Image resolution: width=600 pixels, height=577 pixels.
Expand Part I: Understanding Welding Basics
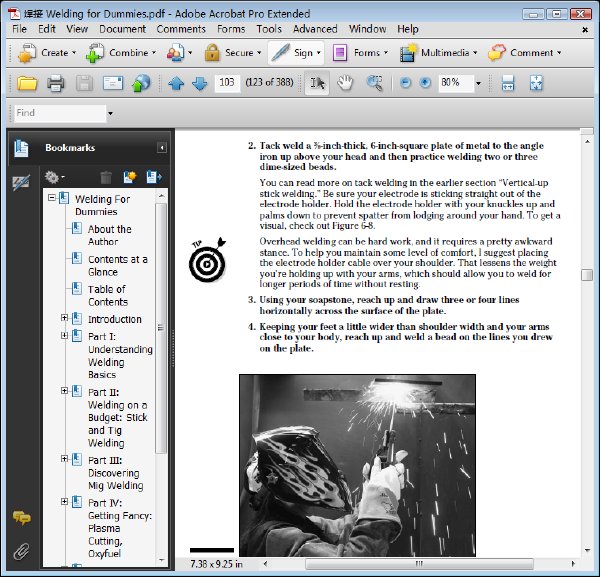pos(64,335)
